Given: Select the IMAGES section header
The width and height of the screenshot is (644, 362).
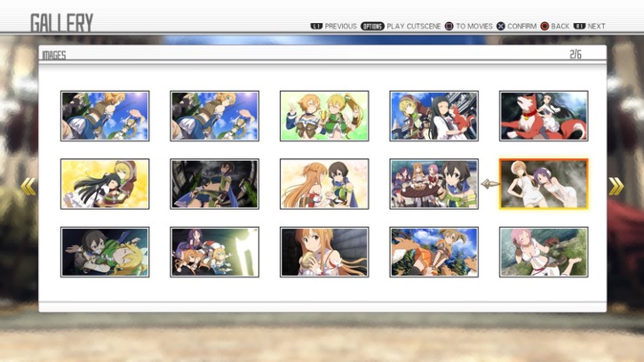Looking at the screenshot, I should tap(54, 55).
